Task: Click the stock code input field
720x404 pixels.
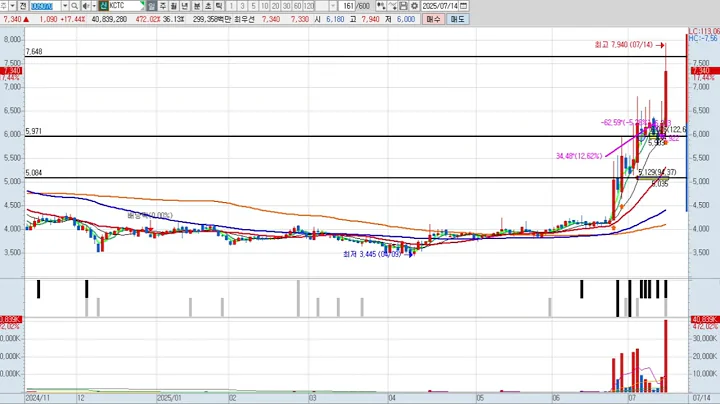Action: click(45, 6)
